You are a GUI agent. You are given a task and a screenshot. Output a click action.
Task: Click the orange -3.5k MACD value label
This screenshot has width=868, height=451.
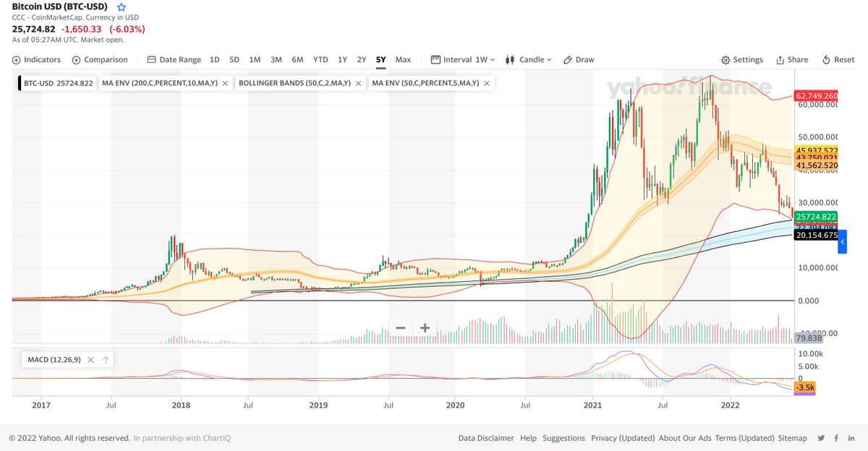pos(805,388)
